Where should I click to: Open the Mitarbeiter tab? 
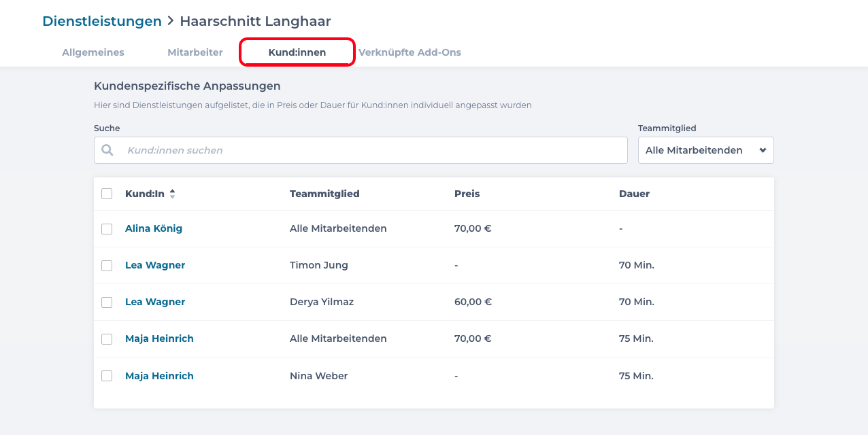point(195,52)
